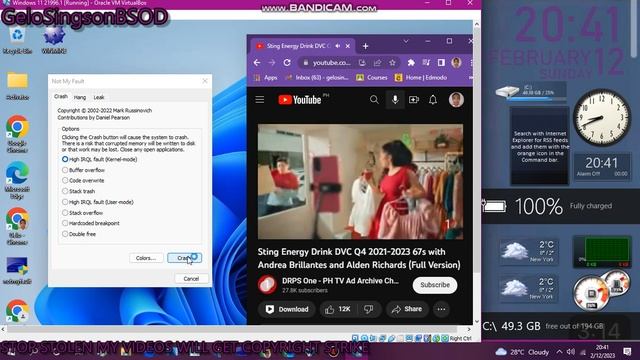Toggle Chrome side panel icon
Viewport: 640px width, 360px height.
pos(441,62)
